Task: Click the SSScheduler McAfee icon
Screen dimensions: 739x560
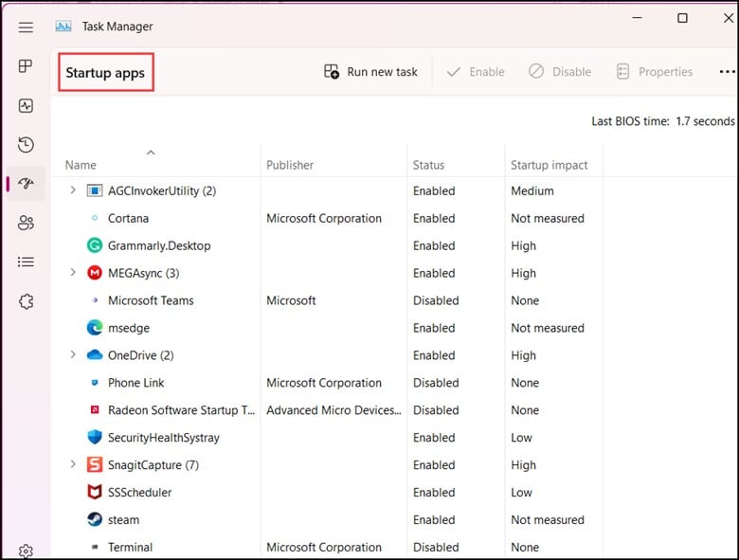Action: tap(95, 492)
